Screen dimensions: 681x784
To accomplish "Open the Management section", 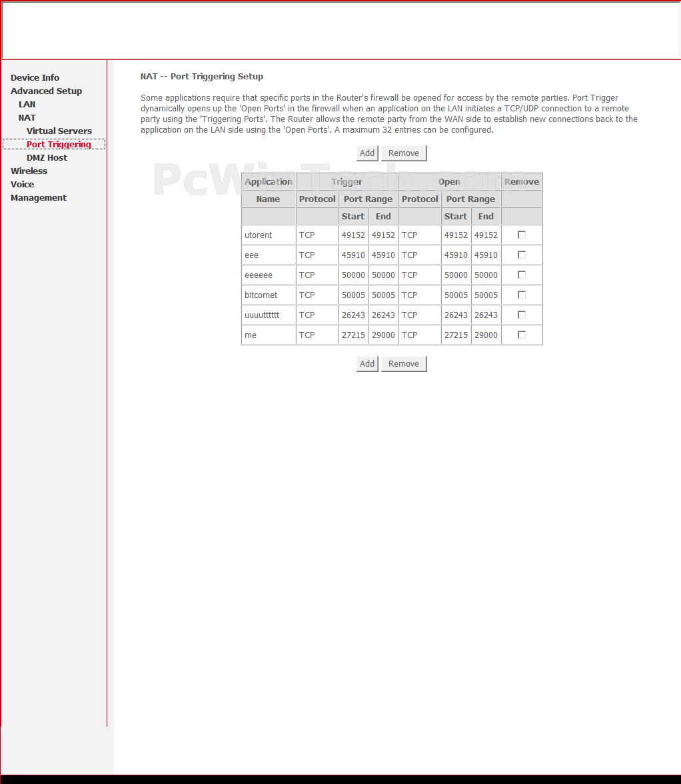I will click(39, 197).
